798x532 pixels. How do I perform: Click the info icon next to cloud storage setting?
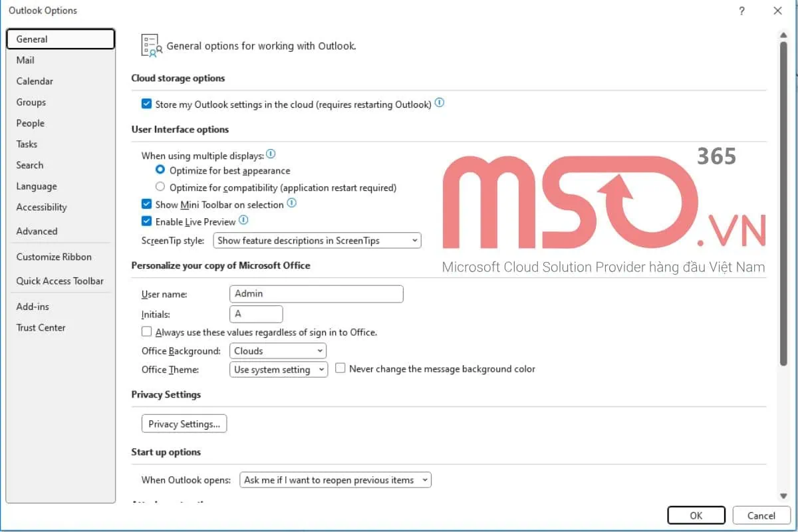439,103
